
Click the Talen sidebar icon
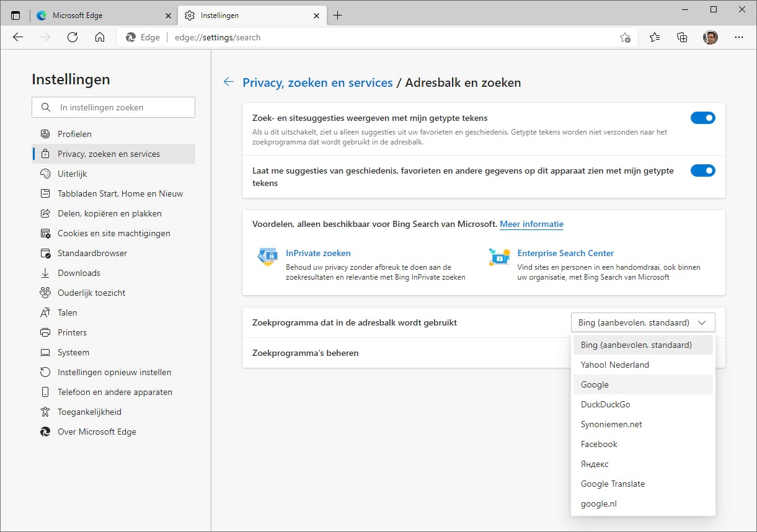[x=45, y=313]
